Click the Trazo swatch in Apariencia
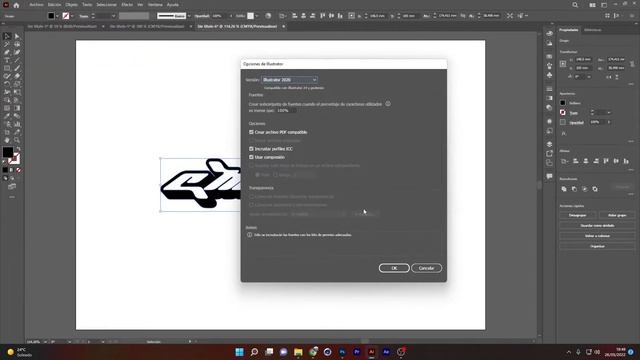The image size is (640, 360). click(x=563, y=112)
